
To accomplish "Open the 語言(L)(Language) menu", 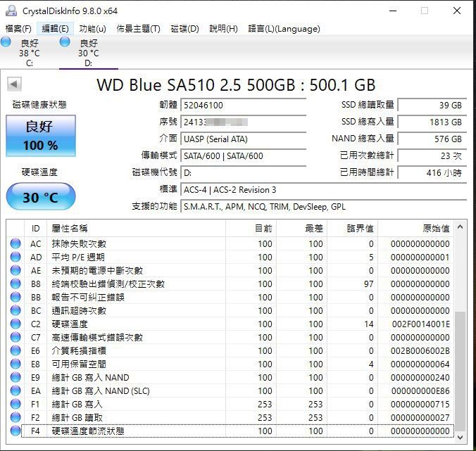I will (284, 29).
